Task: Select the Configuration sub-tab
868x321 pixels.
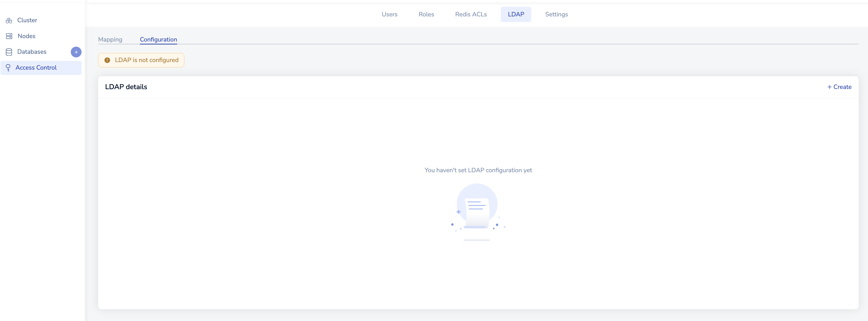Action: (158, 39)
